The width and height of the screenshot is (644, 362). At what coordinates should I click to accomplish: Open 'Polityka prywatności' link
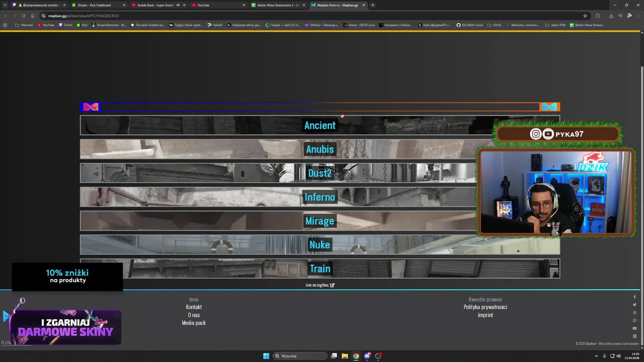[486, 307]
